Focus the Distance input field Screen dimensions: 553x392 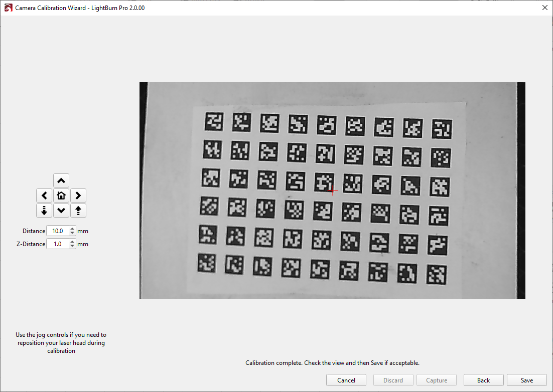tap(57, 231)
